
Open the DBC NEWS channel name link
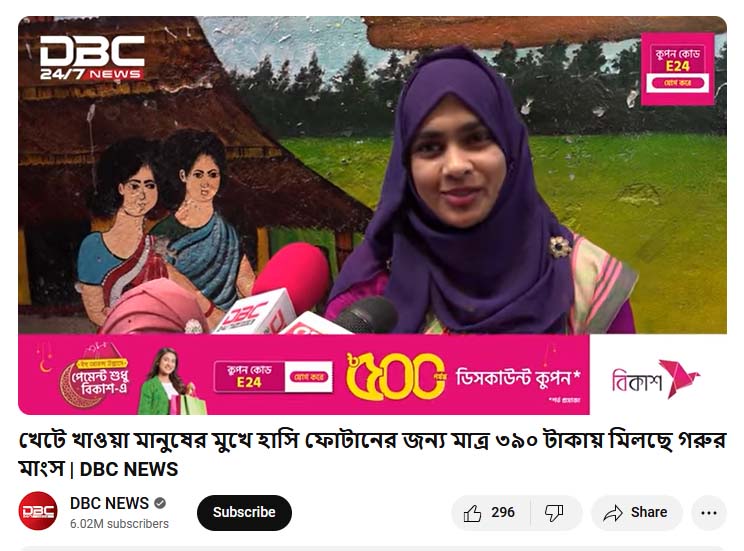click(x=109, y=503)
